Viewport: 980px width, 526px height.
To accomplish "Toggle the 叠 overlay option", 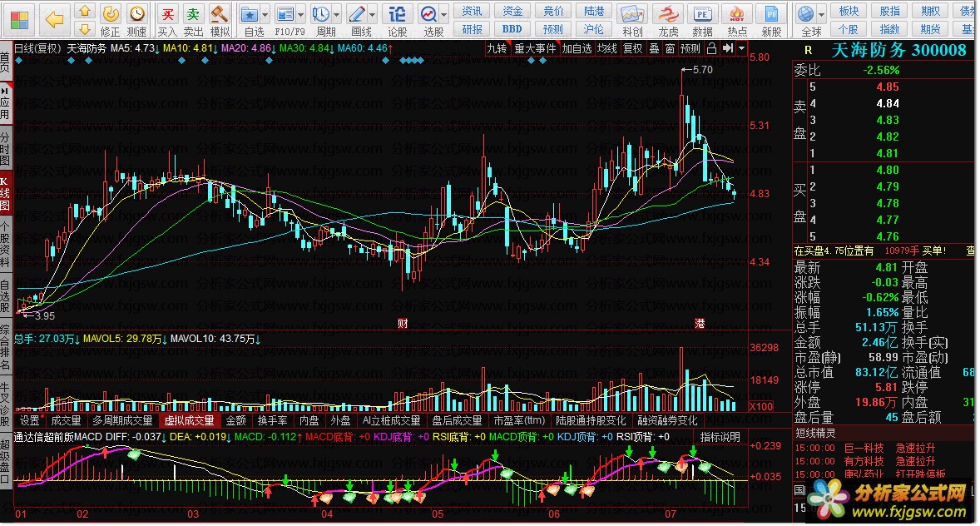I will 654,48.
